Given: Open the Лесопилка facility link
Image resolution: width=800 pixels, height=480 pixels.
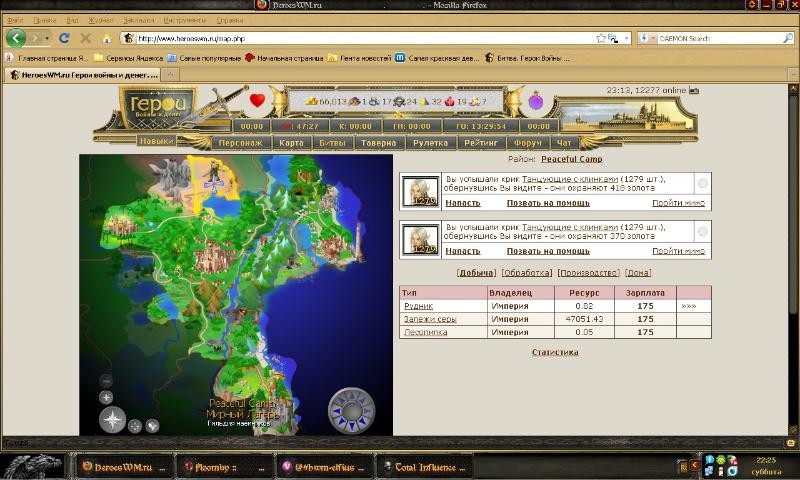Looking at the screenshot, I should coord(426,332).
